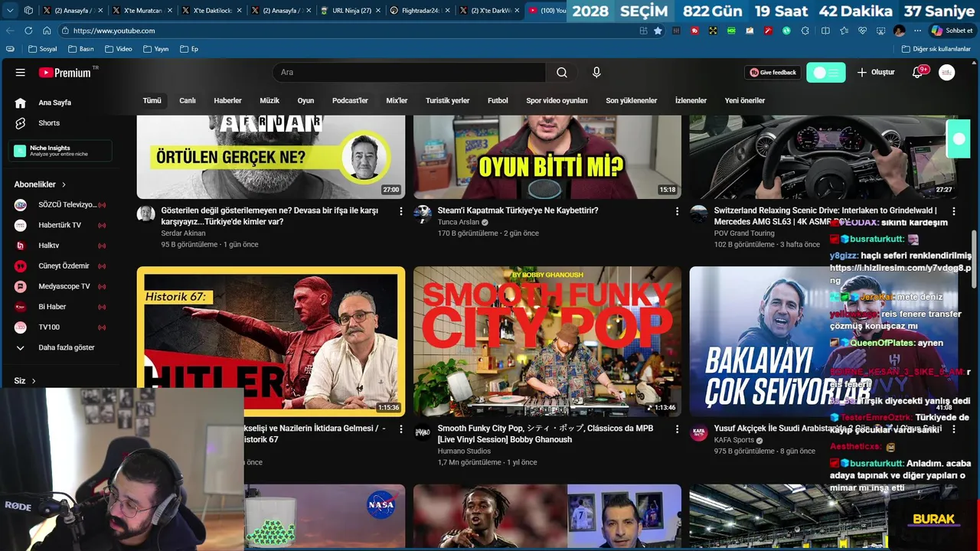Select the İzlenenler filter chip
The image size is (980, 551).
[x=691, y=101]
